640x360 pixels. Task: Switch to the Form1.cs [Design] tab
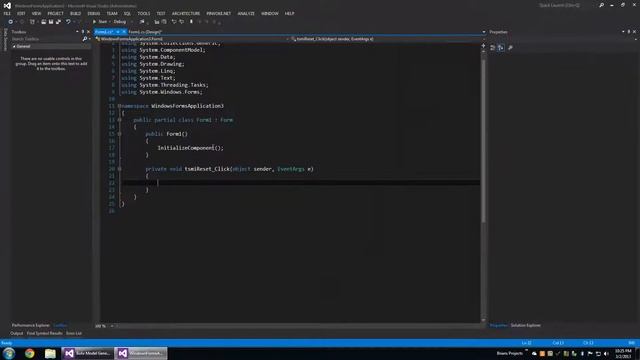145,32
